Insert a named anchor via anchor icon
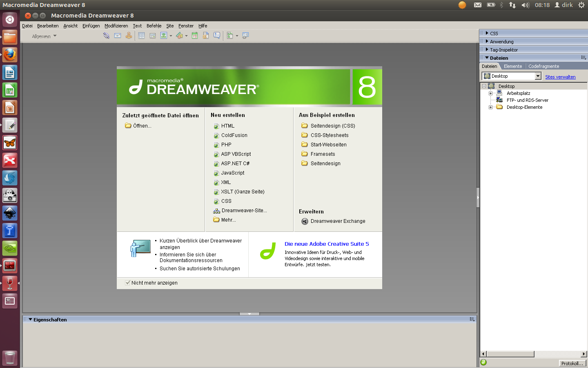 point(129,36)
